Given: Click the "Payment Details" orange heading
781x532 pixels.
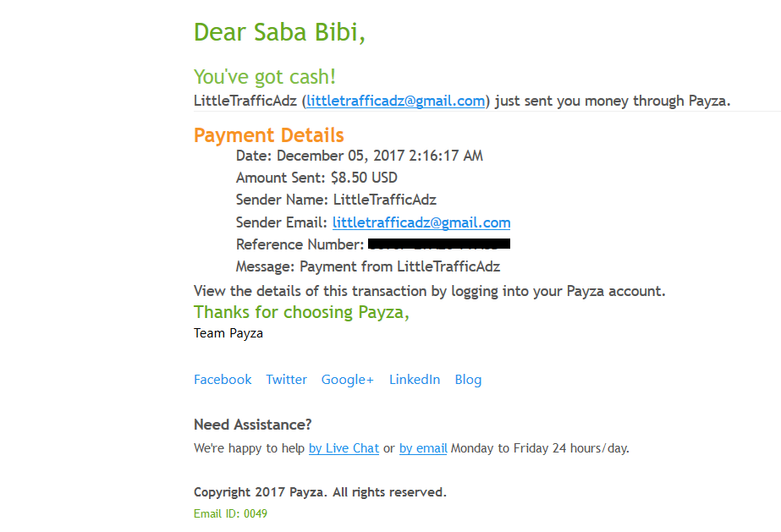Looking at the screenshot, I should pos(268,135).
